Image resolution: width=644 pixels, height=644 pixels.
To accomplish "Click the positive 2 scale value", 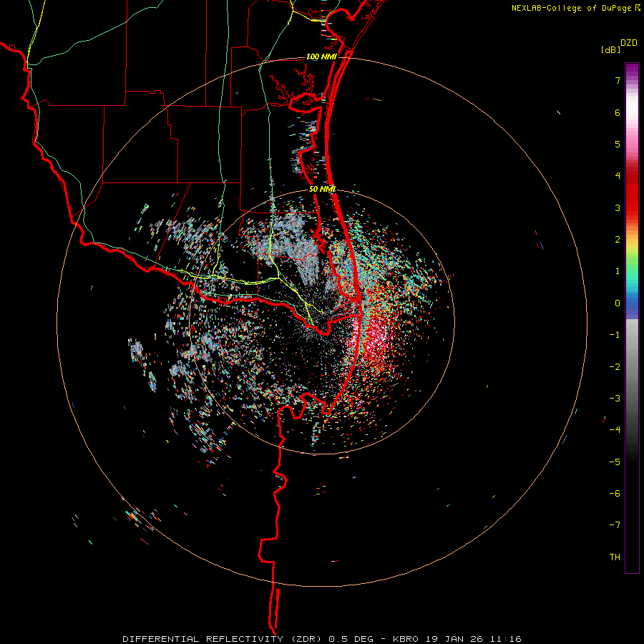I will point(618,240).
